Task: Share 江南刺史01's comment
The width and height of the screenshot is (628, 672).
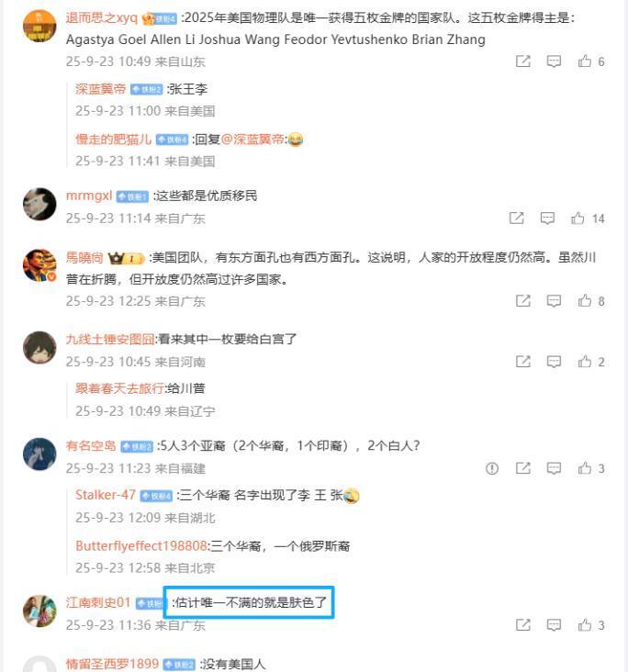Action: click(x=523, y=625)
